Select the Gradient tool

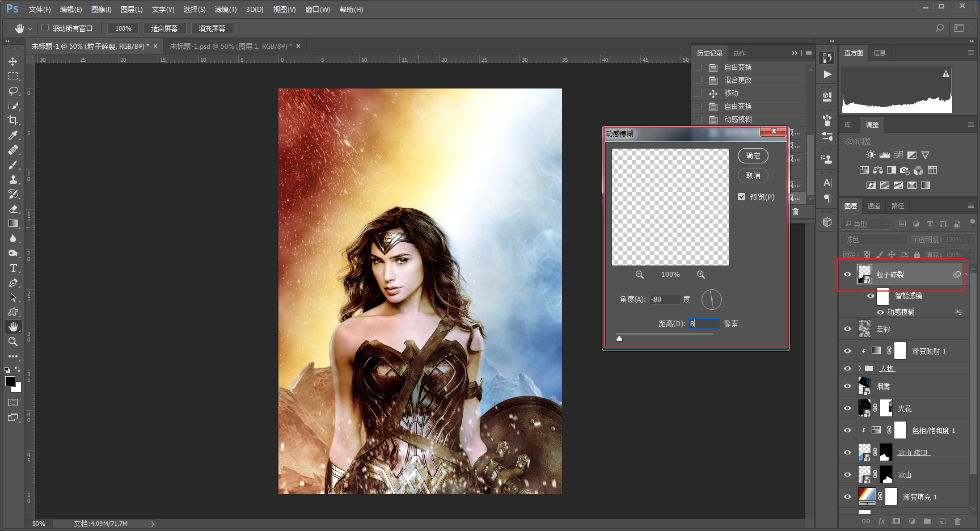pyautogui.click(x=13, y=224)
